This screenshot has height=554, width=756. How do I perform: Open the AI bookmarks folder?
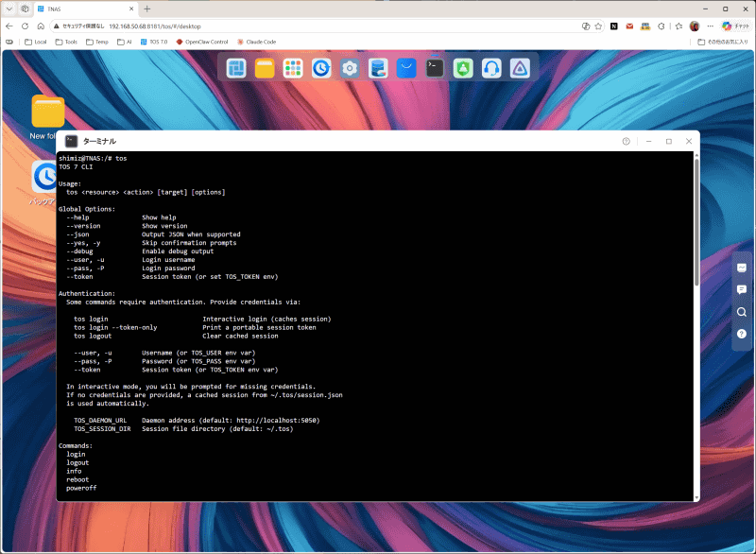(x=125, y=42)
